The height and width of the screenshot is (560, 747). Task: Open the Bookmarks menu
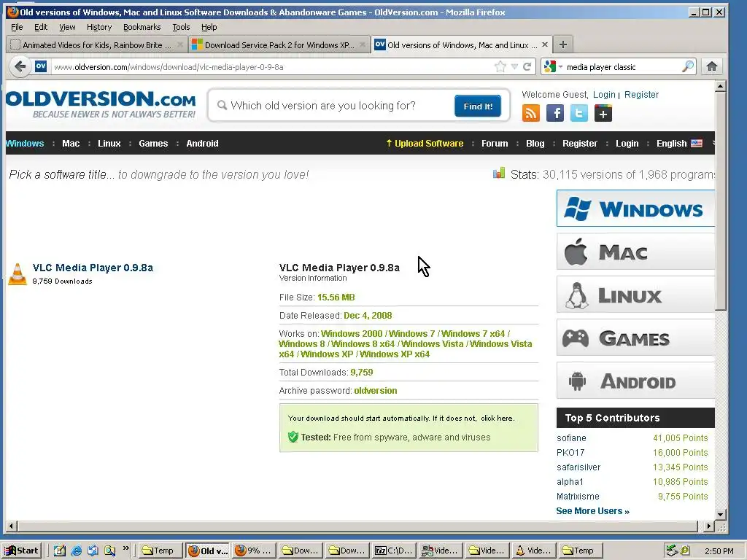[142, 27]
